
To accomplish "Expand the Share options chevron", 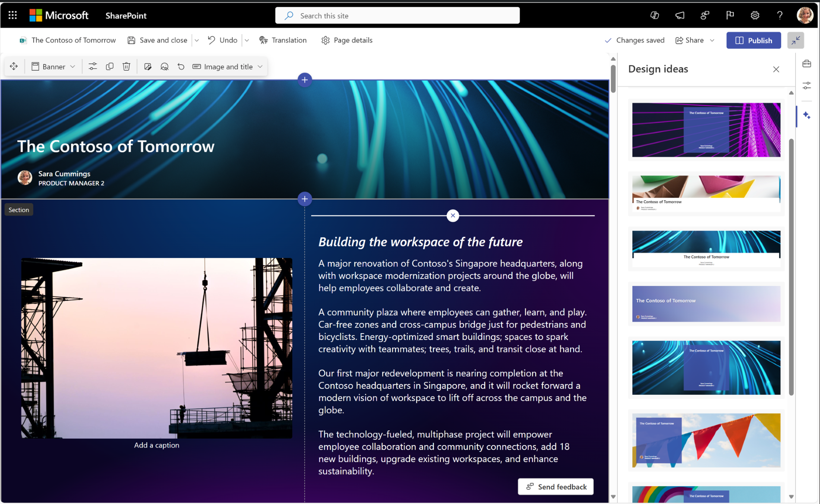I will click(713, 40).
